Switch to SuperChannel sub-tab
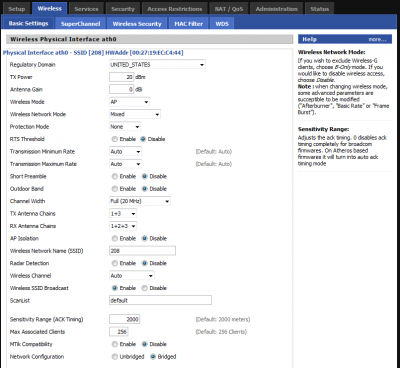The image size is (400, 368). 80,24
